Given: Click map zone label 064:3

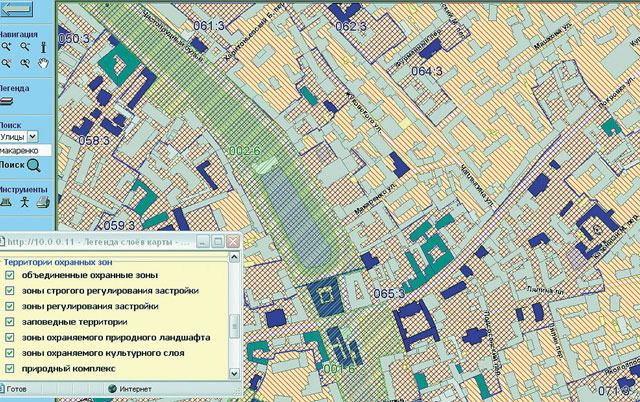Looking at the screenshot, I should click(x=427, y=71).
